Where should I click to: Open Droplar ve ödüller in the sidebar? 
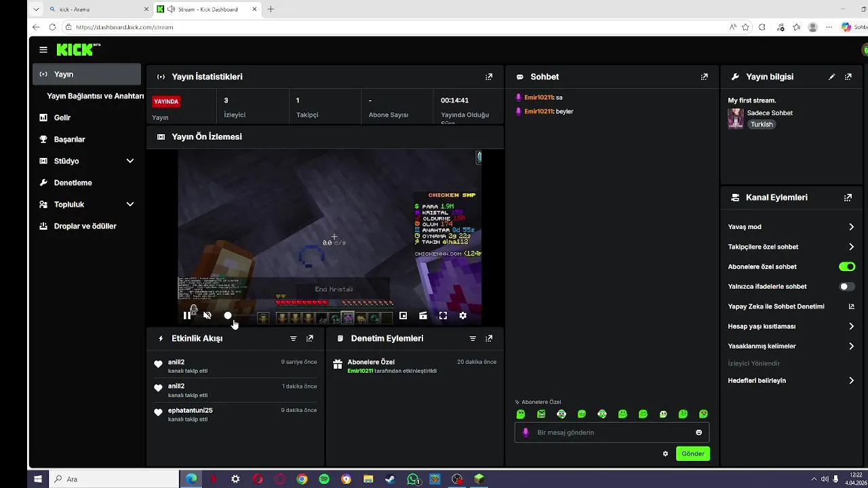87,226
